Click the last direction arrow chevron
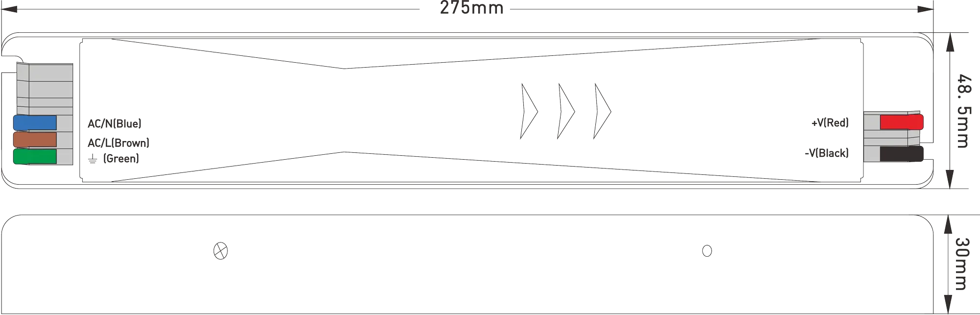The width and height of the screenshot is (980, 315). click(x=602, y=111)
